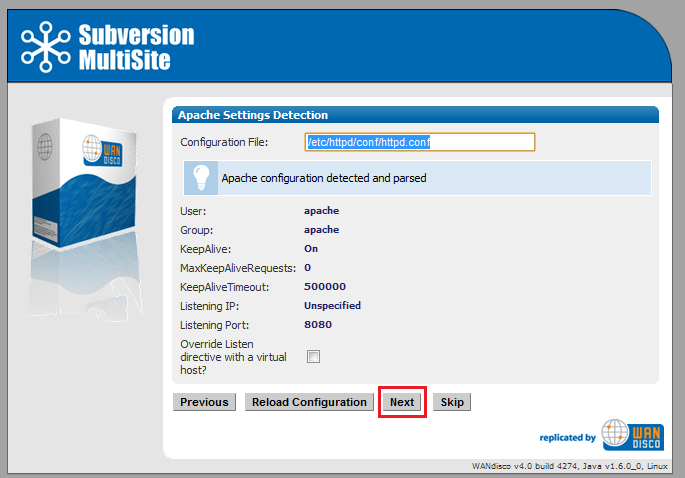
Task: Click the 'Group:' label
Action: click(x=197, y=230)
